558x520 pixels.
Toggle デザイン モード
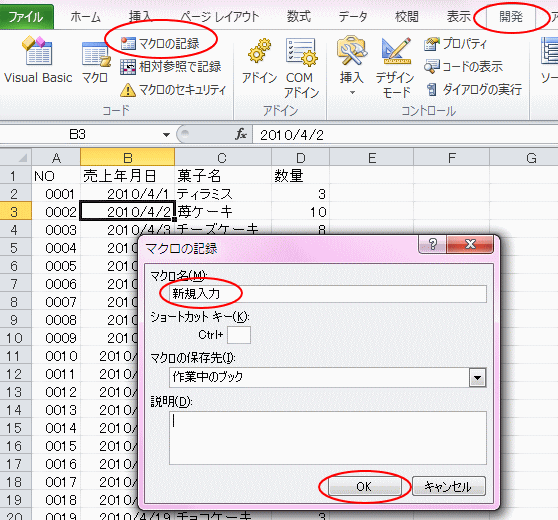pyautogui.click(x=396, y=68)
